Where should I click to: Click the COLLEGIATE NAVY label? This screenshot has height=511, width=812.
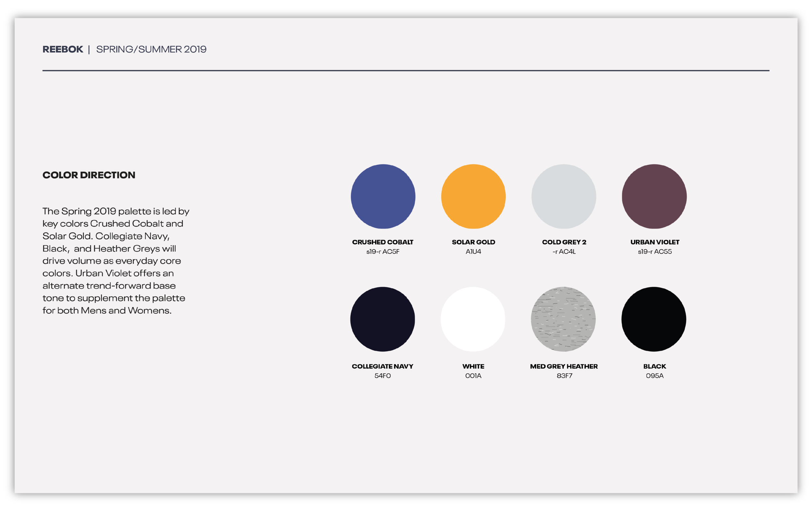[x=382, y=366]
